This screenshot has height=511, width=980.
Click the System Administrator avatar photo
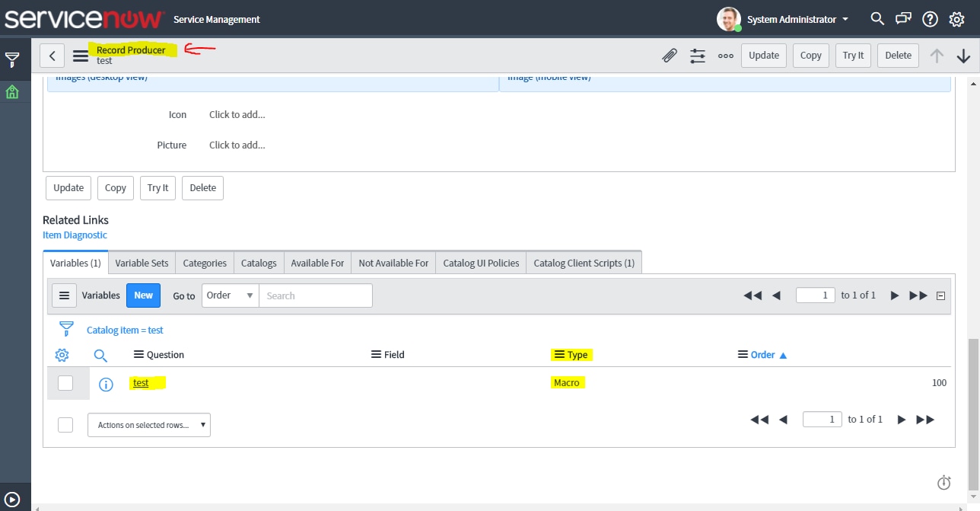tap(729, 19)
